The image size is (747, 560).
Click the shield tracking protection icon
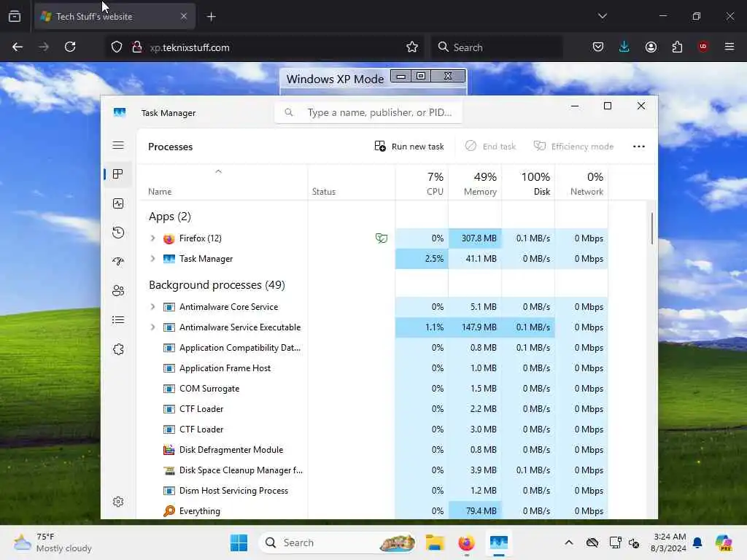[117, 47]
